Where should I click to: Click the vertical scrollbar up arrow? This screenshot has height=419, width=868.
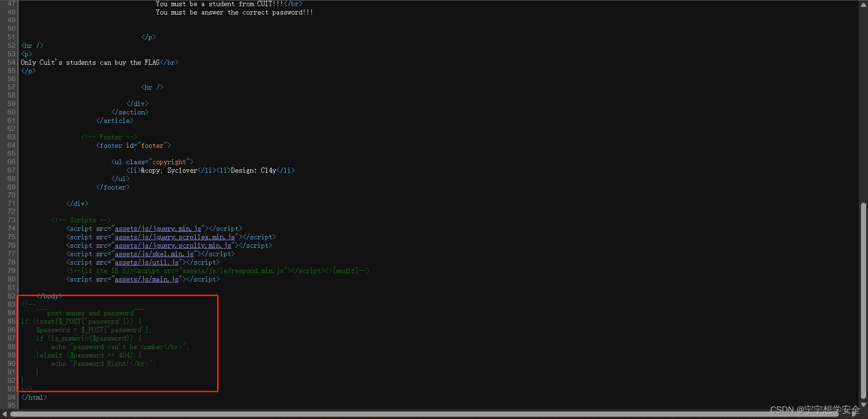click(x=863, y=5)
